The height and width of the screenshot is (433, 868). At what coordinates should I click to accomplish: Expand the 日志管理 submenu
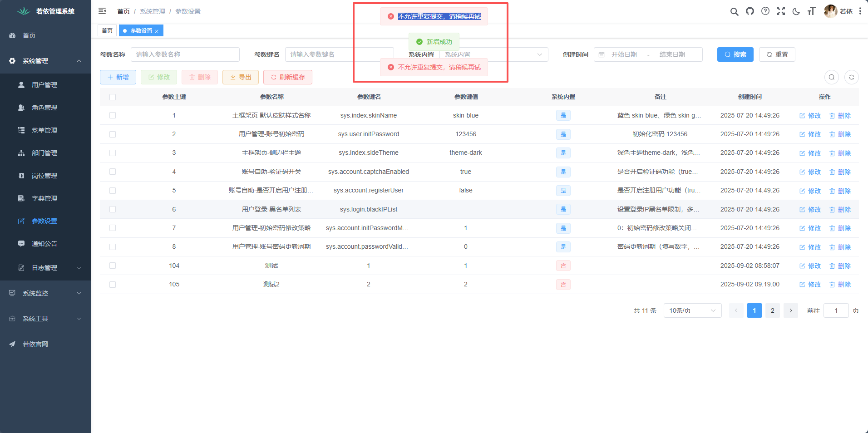(x=45, y=268)
